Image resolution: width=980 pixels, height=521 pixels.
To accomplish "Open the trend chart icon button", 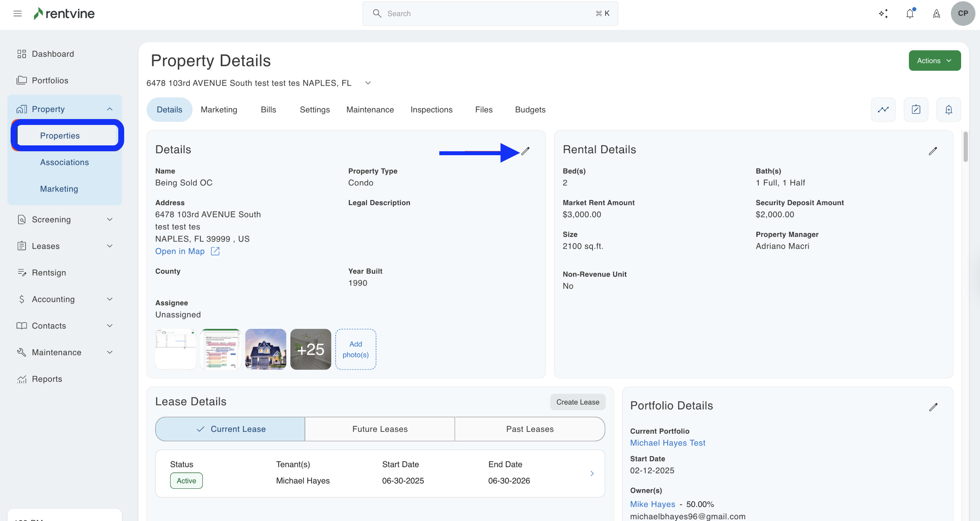I will [883, 110].
